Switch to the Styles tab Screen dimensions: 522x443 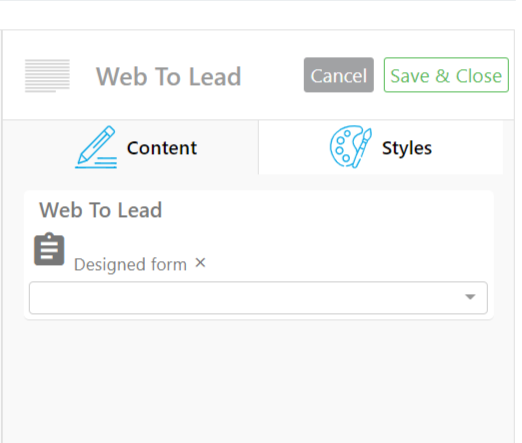(381, 147)
